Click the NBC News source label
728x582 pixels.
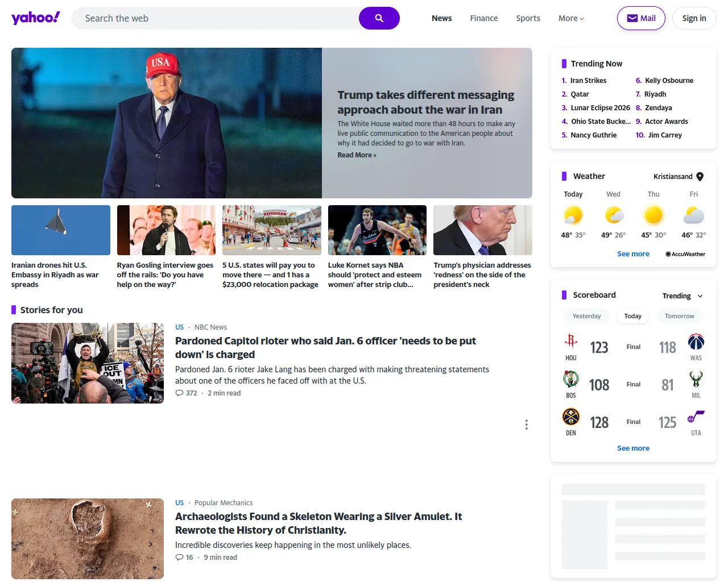point(210,327)
